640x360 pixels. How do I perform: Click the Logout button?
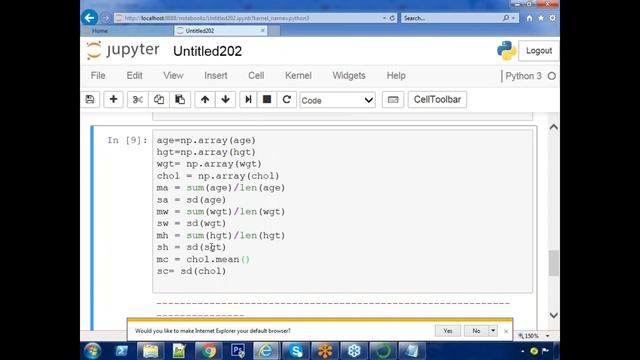(539, 51)
